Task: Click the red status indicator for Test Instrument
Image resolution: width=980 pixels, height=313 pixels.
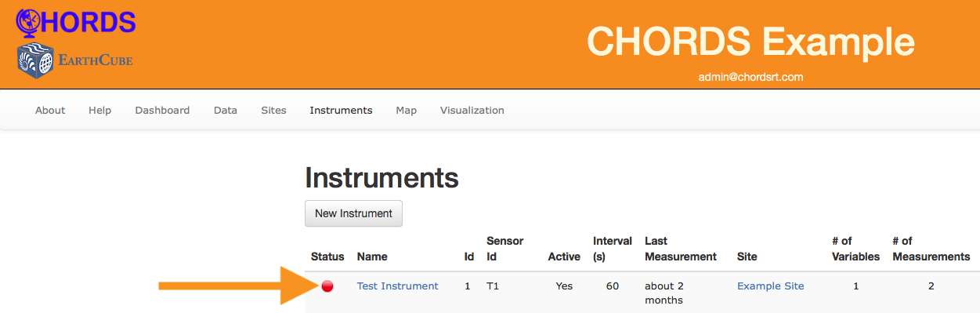Action: click(327, 286)
